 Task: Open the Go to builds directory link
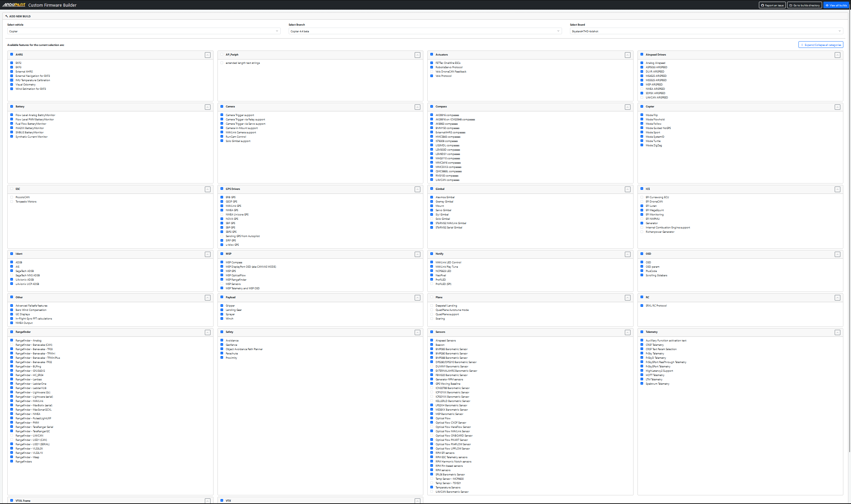pos(804,5)
